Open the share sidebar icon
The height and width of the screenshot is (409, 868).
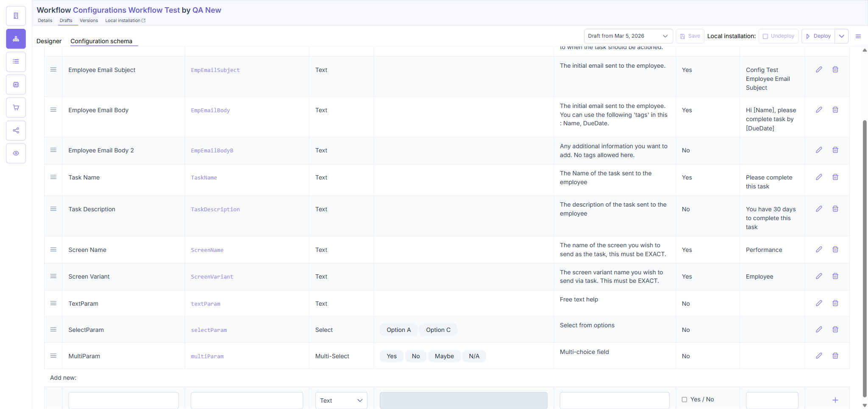coord(16,130)
